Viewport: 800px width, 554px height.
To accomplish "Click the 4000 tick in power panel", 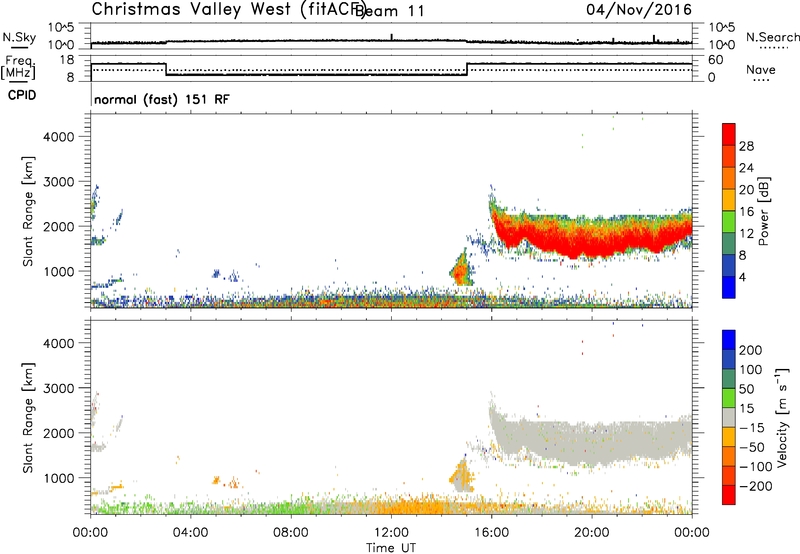I will pos(58,137).
